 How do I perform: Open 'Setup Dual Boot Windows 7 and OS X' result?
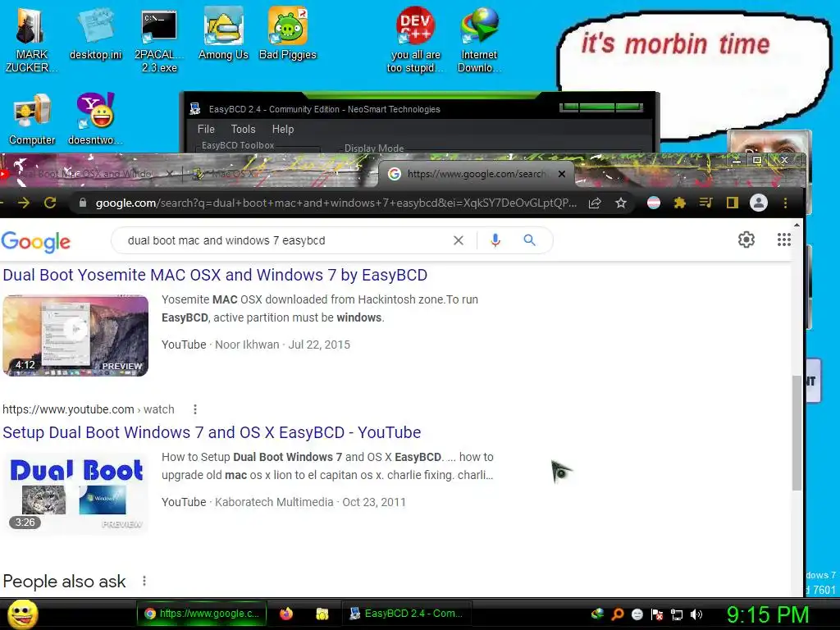212,432
